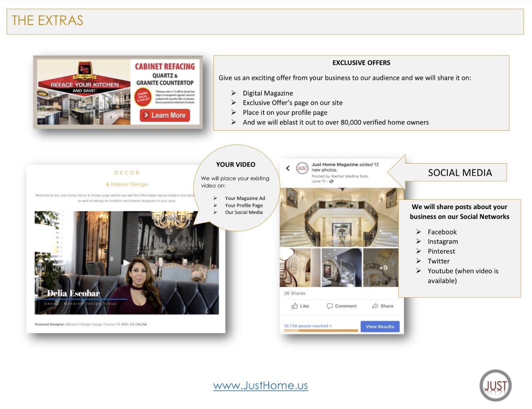This screenshot has height=409, width=532.
Task: Click the 'Facebook' list item
Action: click(442, 232)
